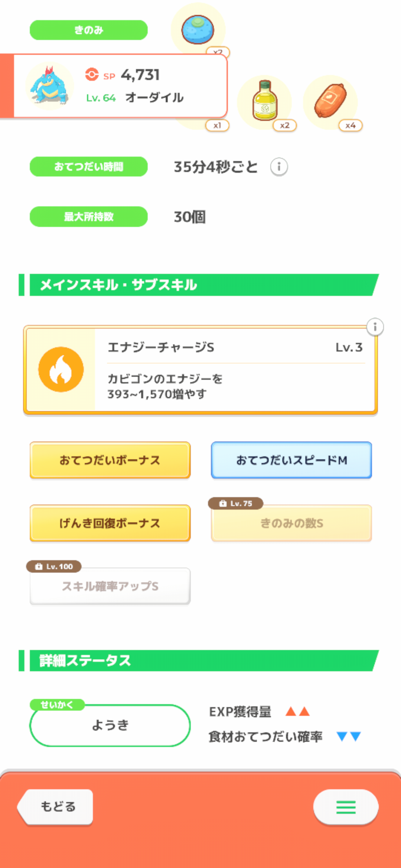Tap the oil bottle ingredient icon

click(x=264, y=101)
